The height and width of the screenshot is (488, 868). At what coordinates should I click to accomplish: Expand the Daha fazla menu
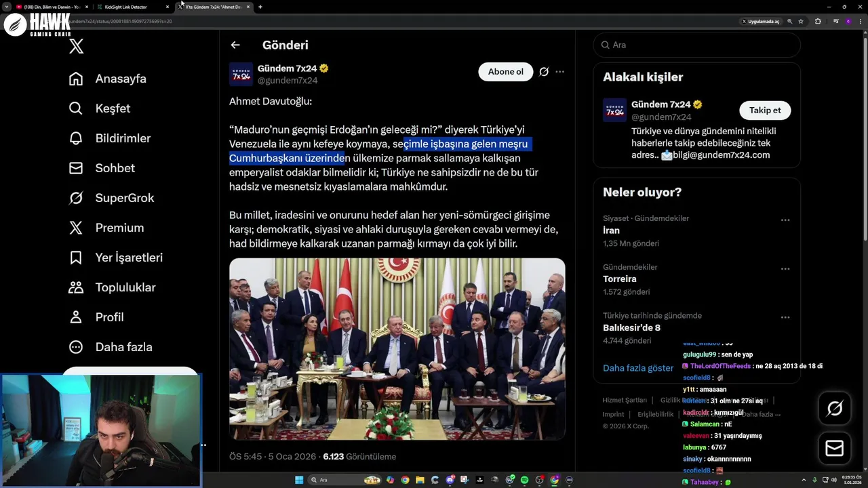click(x=111, y=347)
